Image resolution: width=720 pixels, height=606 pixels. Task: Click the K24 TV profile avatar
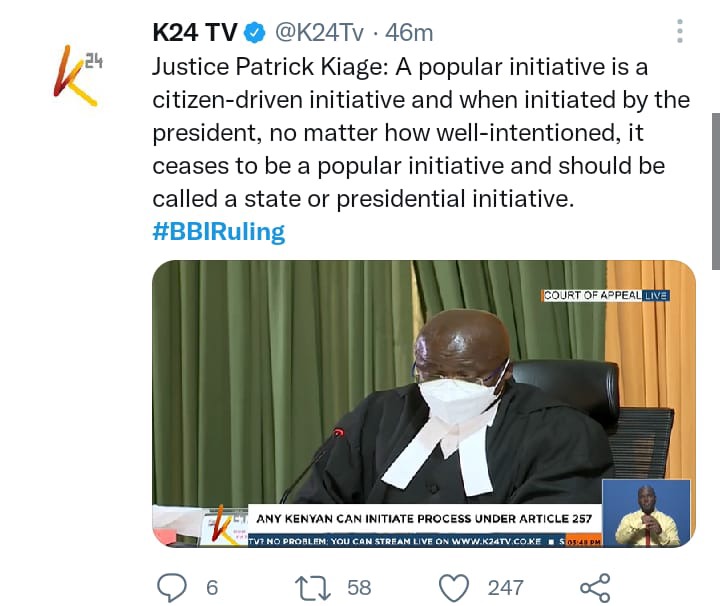tap(78, 76)
